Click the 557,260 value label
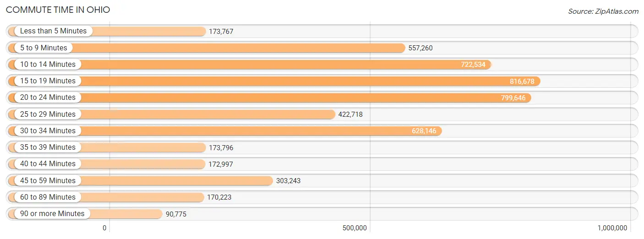644x239 pixels. [x=420, y=48]
